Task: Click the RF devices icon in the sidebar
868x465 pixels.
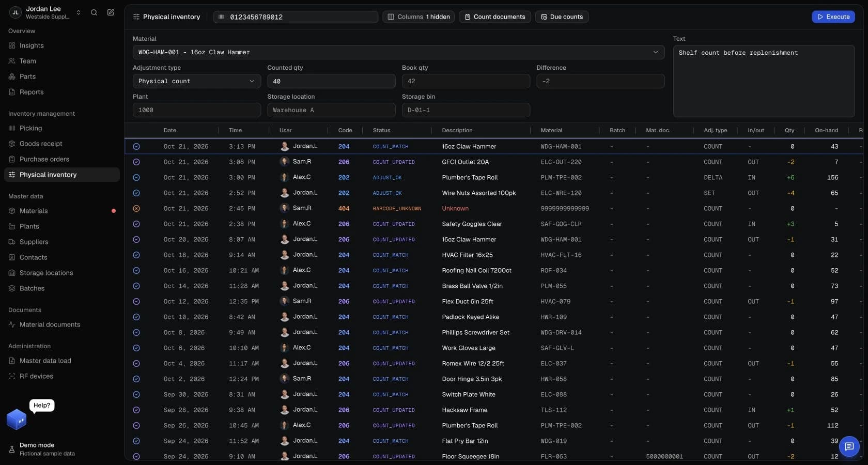Action: tap(12, 376)
